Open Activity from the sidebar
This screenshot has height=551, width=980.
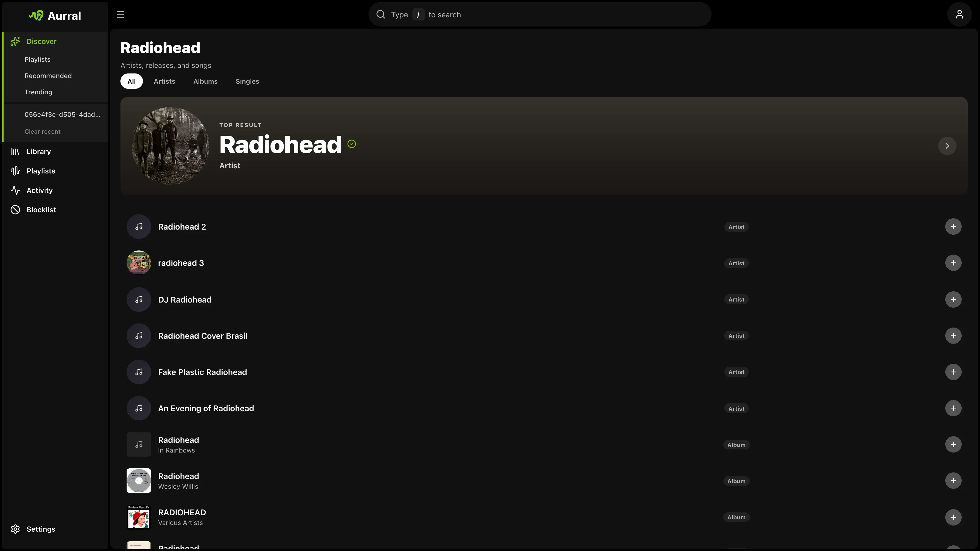pyautogui.click(x=56, y=191)
